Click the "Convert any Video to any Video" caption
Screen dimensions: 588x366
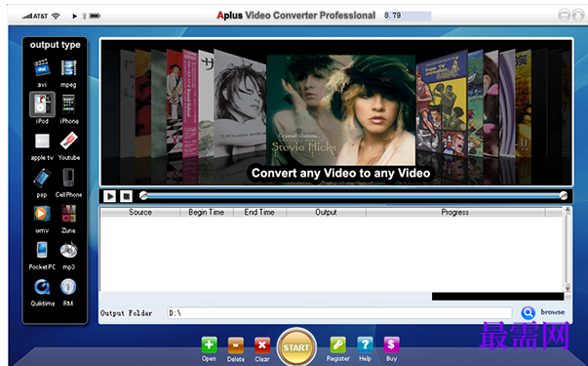coord(341,173)
